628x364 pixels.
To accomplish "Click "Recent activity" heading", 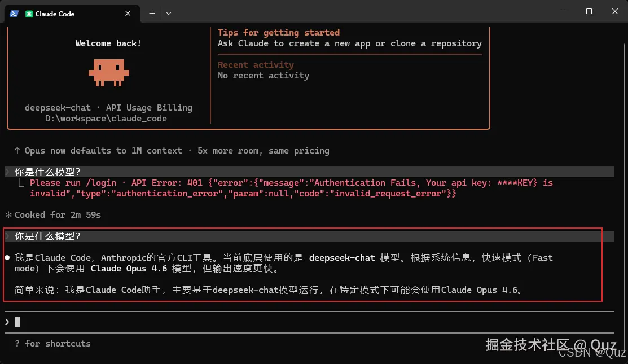I will (x=256, y=64).
